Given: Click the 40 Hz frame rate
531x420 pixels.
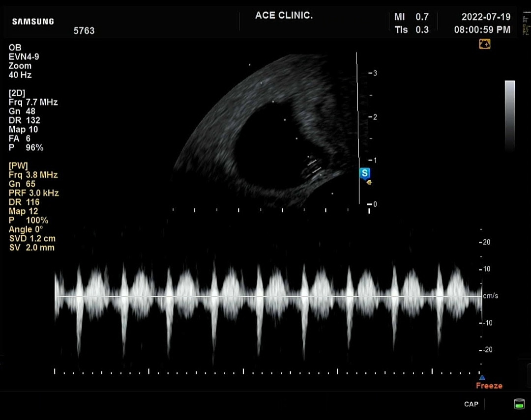Looking at the screenshot, I should pyautogui.click(x=20, y=75).
